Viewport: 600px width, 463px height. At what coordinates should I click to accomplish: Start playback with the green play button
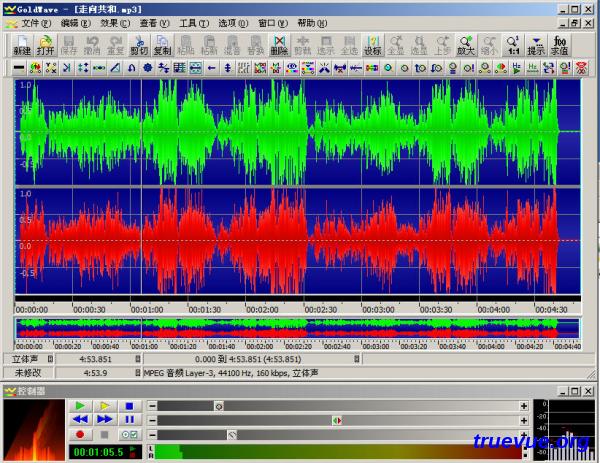(x=80, y=406)
